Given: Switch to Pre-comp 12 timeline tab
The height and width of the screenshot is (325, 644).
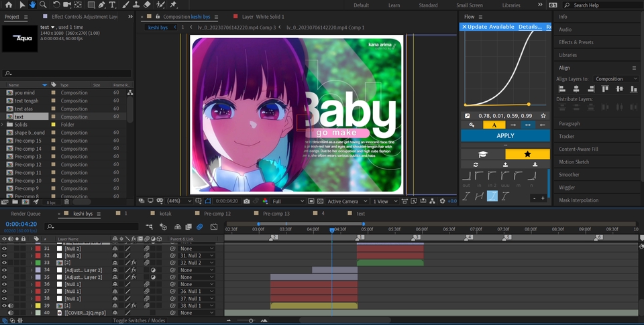Looking at the screenshot, I should tap(217, 214).
